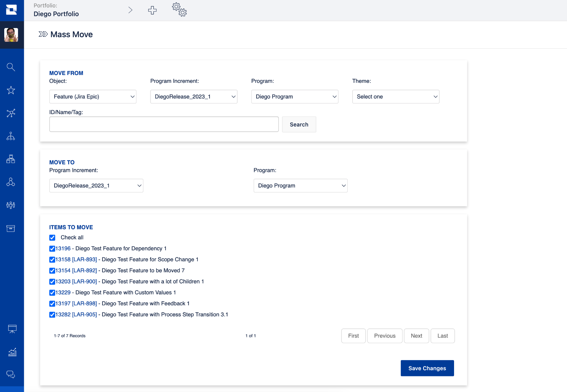
Task: Open the teams people sidebar icon
Action: [11, 205]
